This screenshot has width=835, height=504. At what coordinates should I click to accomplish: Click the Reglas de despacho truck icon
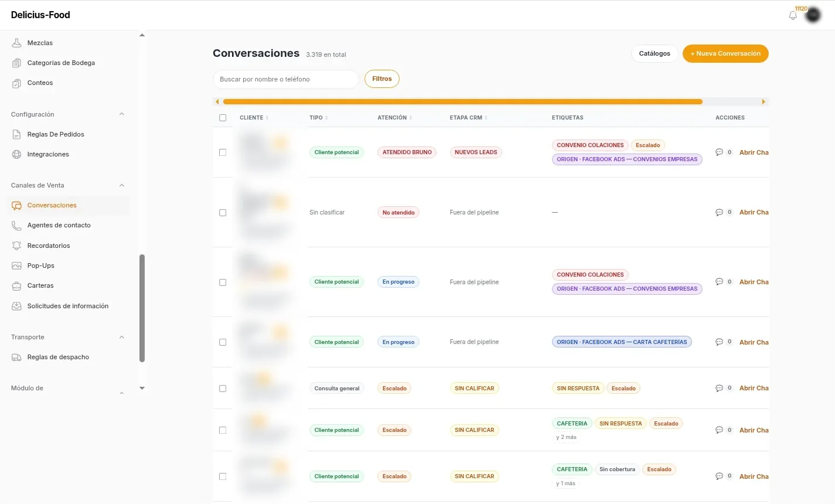point(16,357)
